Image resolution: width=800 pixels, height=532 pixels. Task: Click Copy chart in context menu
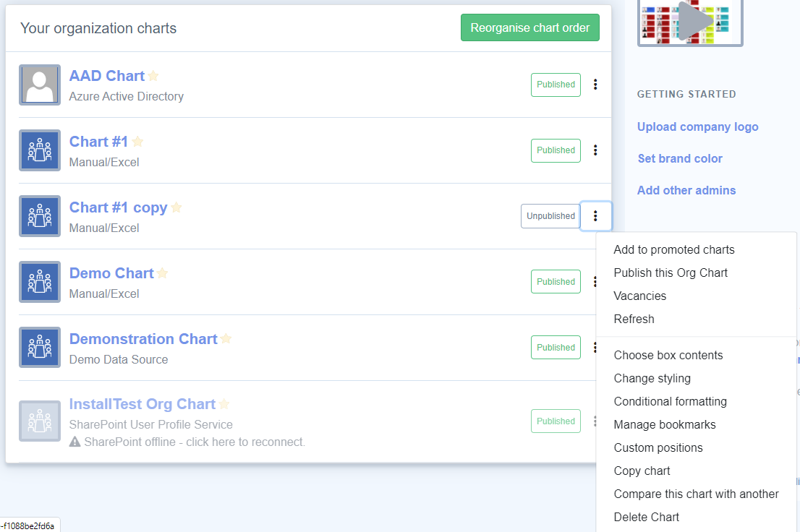(x=642, y=471)
